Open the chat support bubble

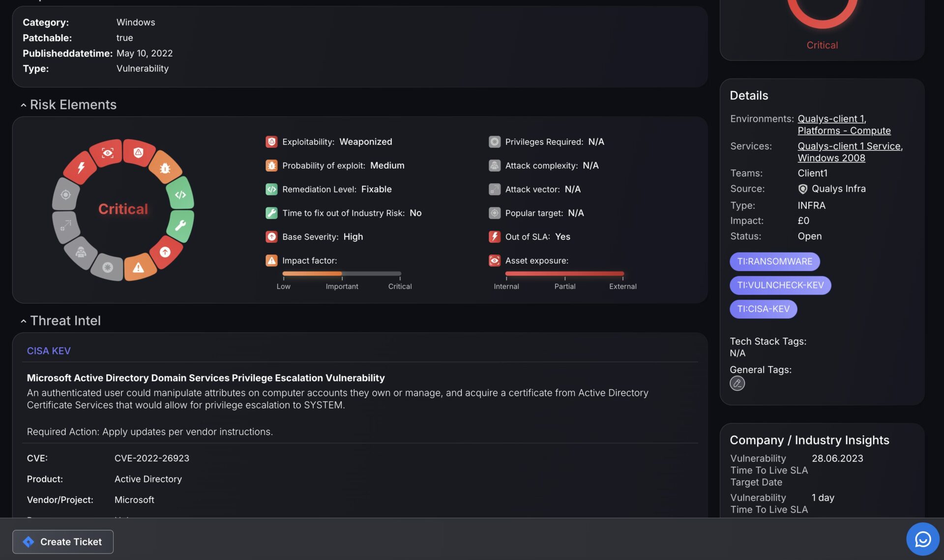922,539
